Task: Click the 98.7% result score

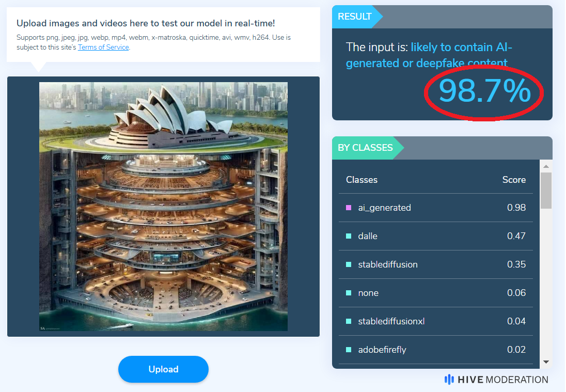Action: tap(484, 91)
